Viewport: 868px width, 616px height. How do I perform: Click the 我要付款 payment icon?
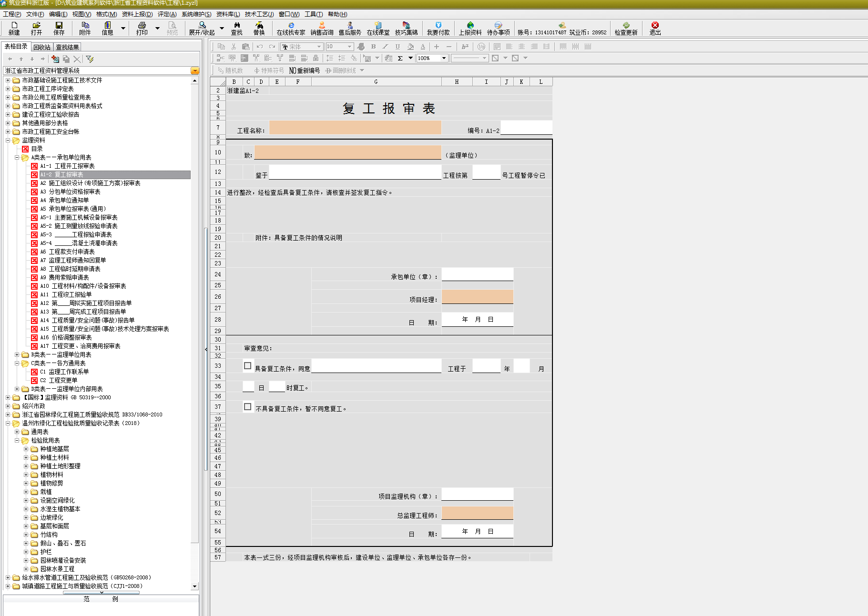438,28
